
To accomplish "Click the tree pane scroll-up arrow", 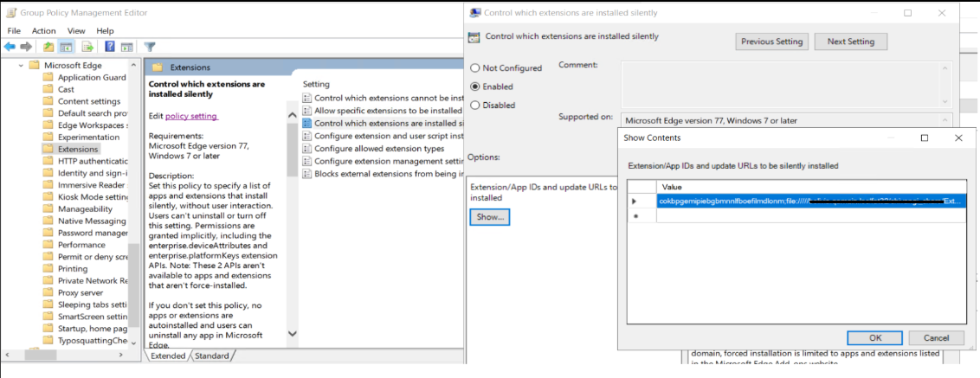I will point(133,65).
